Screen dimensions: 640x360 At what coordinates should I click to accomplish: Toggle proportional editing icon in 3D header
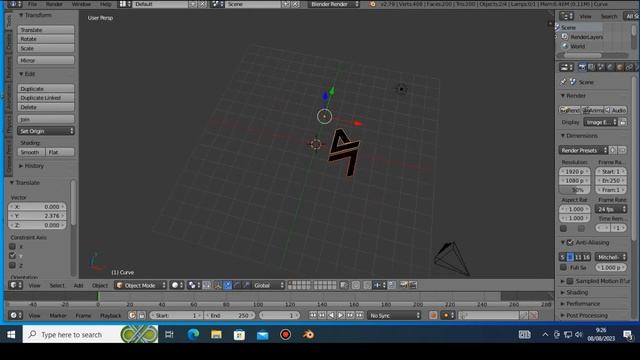[356, 285]
